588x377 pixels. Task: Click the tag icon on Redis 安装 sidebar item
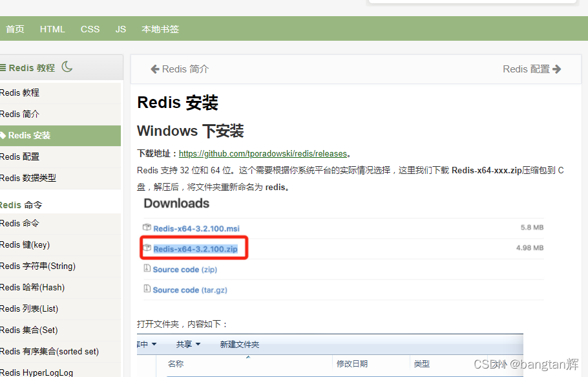(3, 135)
